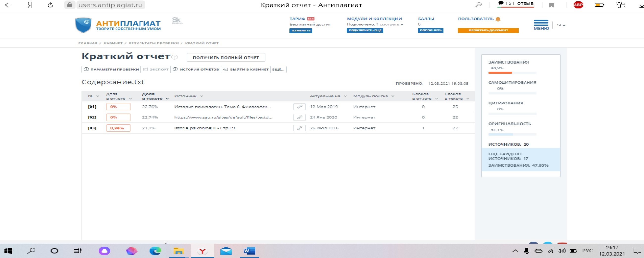Viewport: 644px width, 258px height.
Task: Open the Модуль поиска column filter dropdown
Action: point(393,96)
